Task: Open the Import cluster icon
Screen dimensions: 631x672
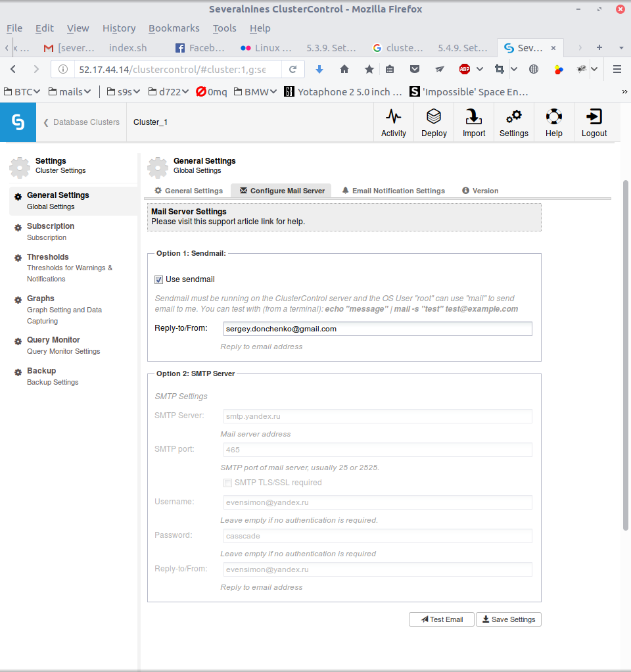Action: pyautogui.click(x=473, y=122)
